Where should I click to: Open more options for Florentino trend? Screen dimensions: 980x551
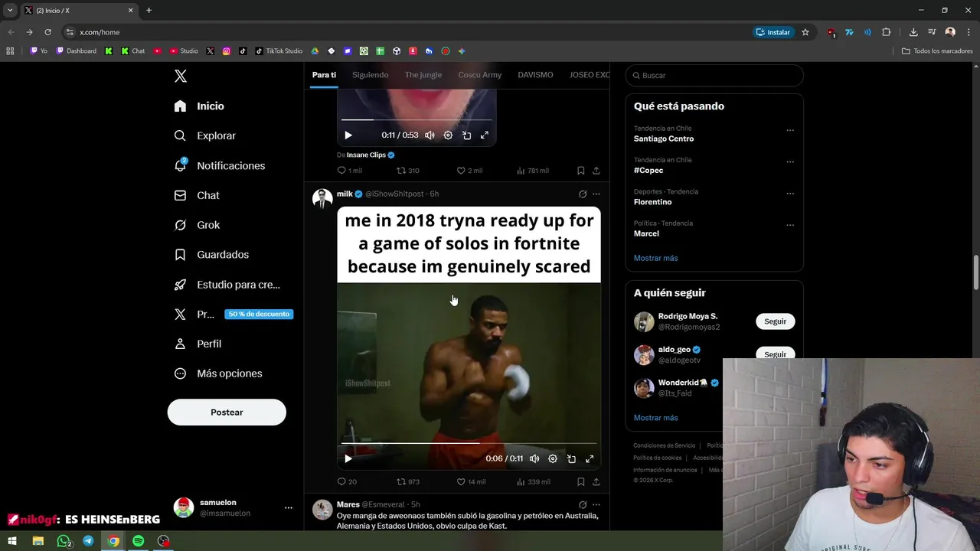(x=790, y=194)
